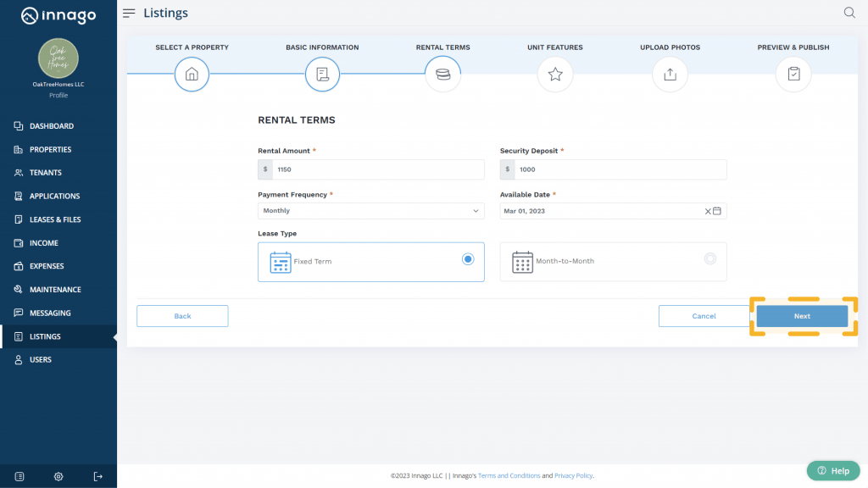Click the Cancel button
The width and height of the screenshot is (868, 488).
[x=704, y=316]
